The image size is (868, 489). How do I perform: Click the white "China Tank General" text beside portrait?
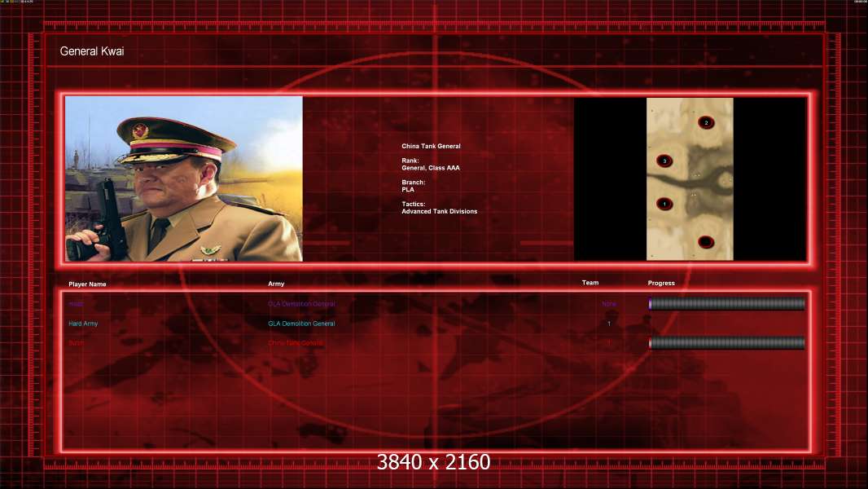[431, 146]
